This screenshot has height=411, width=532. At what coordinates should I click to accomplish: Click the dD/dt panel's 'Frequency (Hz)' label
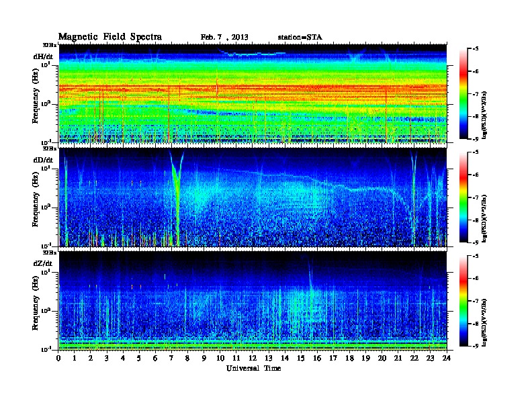pos(36,199)
